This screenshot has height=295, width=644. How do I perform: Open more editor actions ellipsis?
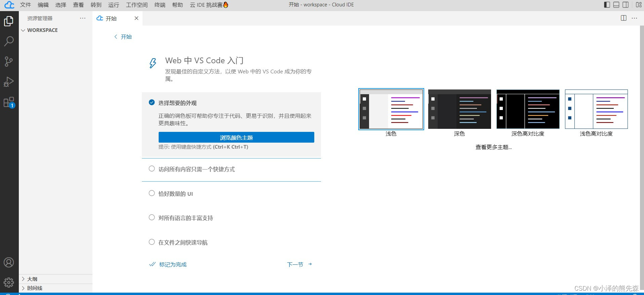pyautogui.click(x=634, y=18)
